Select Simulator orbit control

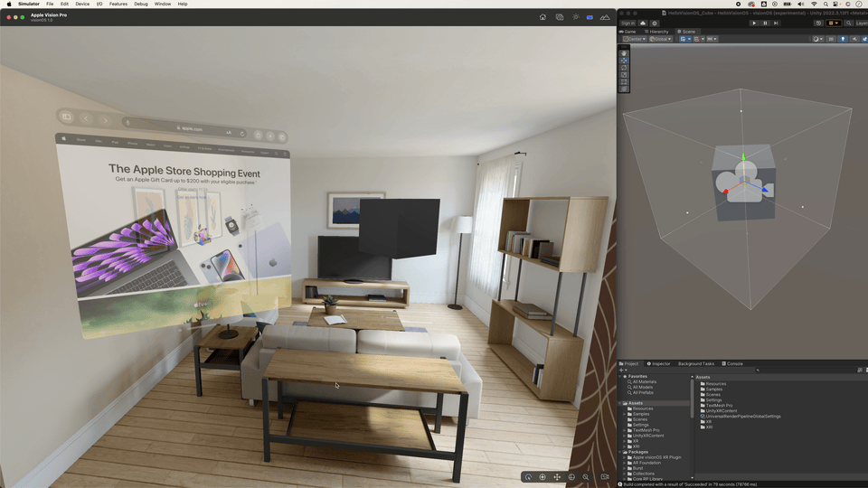571,477
